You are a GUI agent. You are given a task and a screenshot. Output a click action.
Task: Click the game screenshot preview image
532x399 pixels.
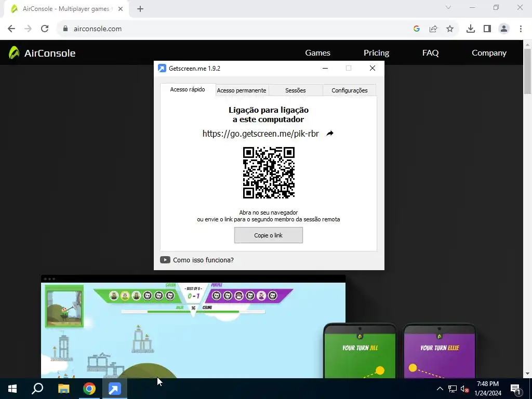click(193, 326)
